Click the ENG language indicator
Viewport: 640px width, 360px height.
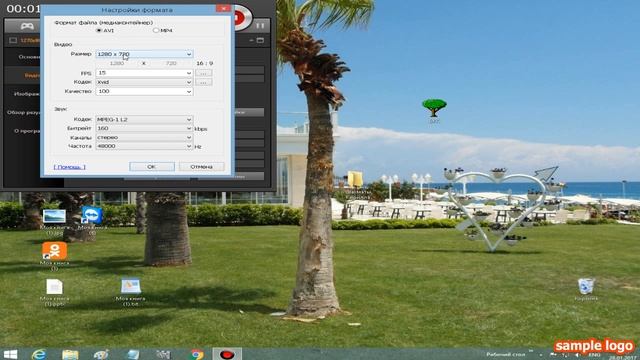point(594,356)
